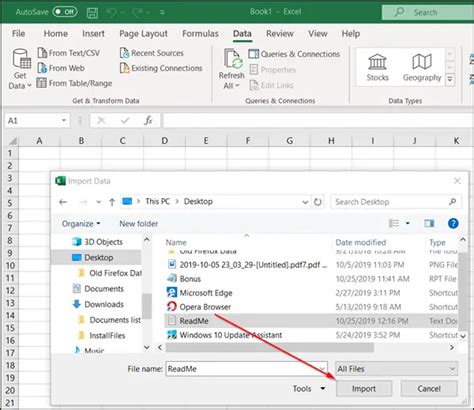Click From Text/CSV icon
The height and width of the screenshot is (410, 474).
(x=42, y=53)
